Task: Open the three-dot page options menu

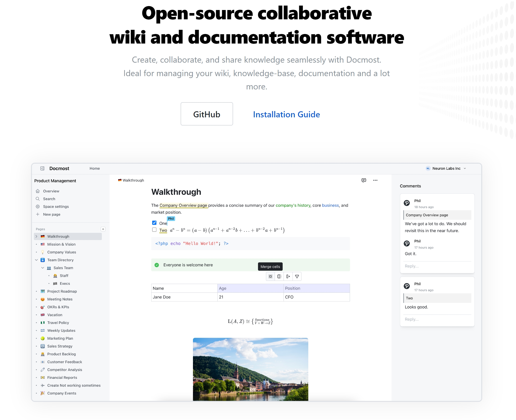Action: coord(375,180)
